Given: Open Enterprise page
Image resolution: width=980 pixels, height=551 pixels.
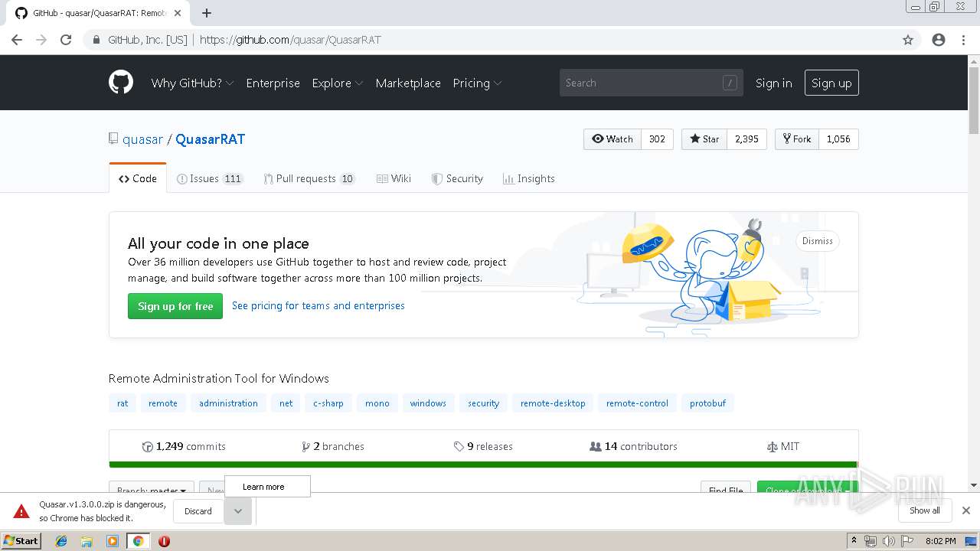Looking at the screenshot, I should [x=273, y=83].
